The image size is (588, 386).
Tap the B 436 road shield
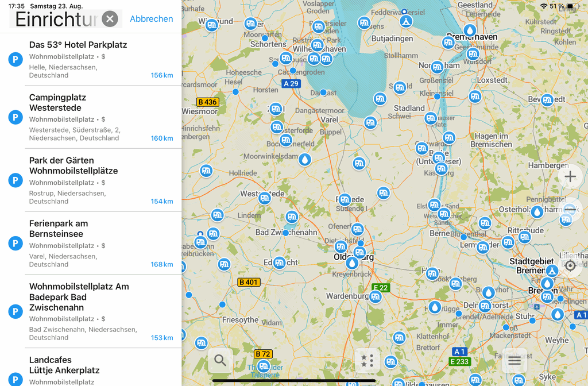pyautogui.click(x=208, y=102)
